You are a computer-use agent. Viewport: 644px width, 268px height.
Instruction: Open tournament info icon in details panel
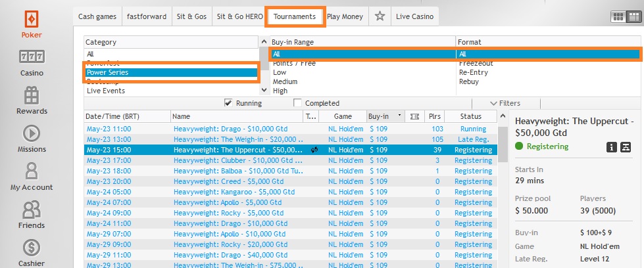[x=612, y=147]
